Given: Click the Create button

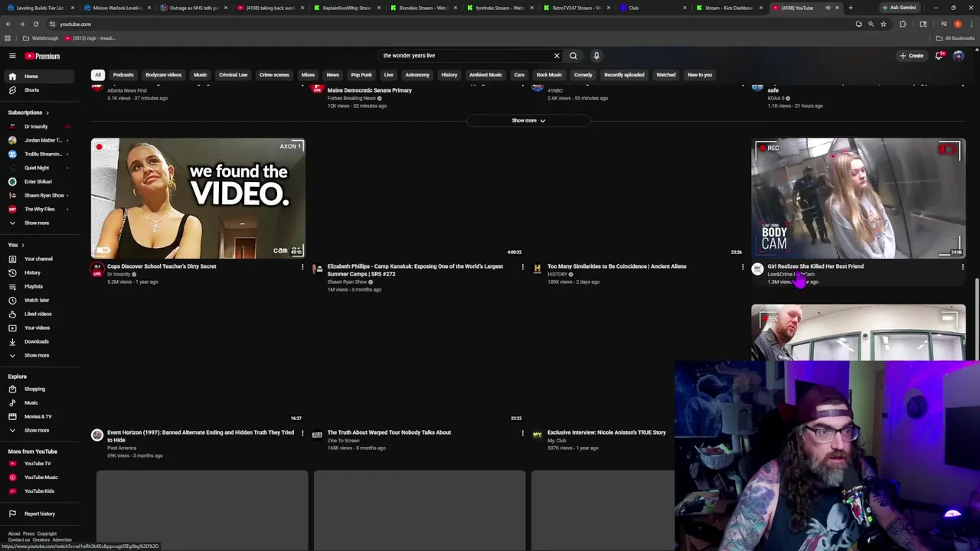Looking at the screenshot, I should coord(911,56).
